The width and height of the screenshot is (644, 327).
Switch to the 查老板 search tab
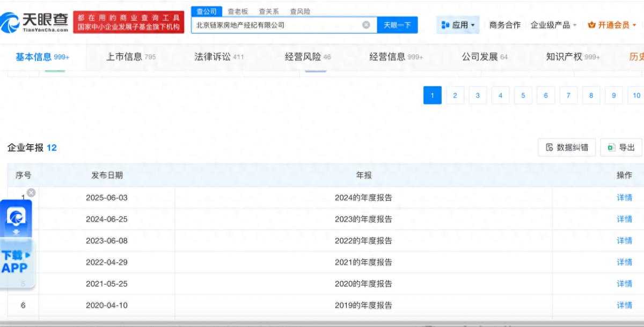pos(238,11)
